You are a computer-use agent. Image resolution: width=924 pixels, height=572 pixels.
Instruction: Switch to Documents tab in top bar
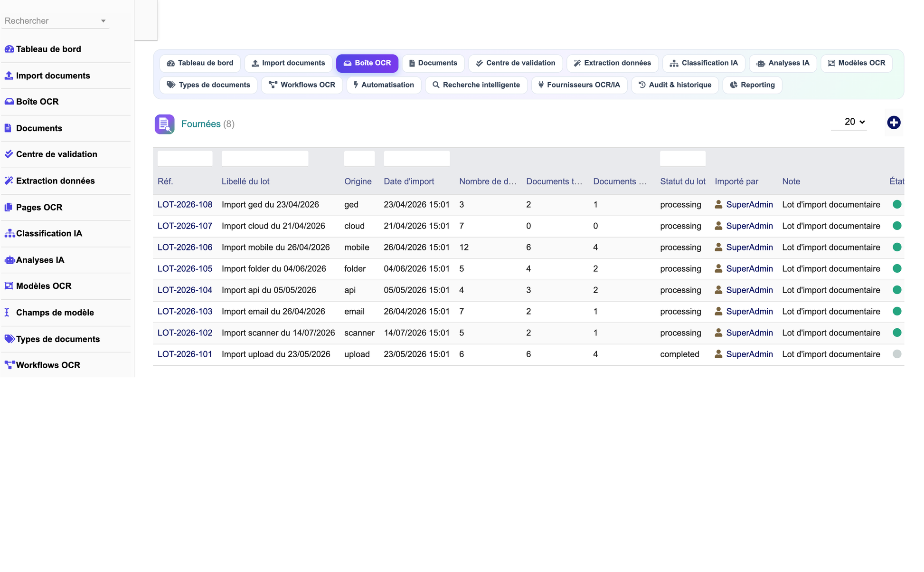click(433, 63)
